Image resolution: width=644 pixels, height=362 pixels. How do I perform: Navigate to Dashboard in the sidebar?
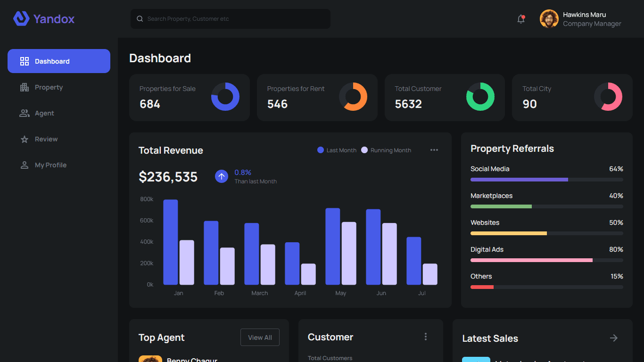point(52,61)
